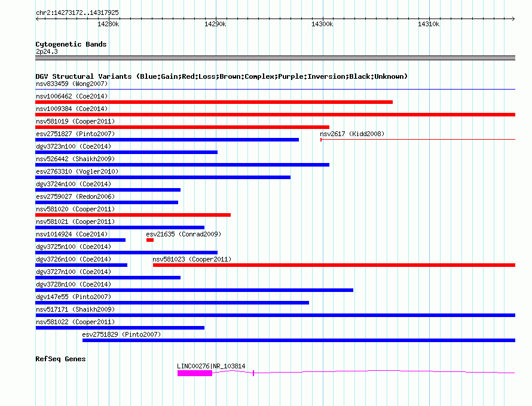This screenshot has width=532, height=406.
Task: Click the esv2759027 (Redon2006) variant label
Action: (75, 196)
